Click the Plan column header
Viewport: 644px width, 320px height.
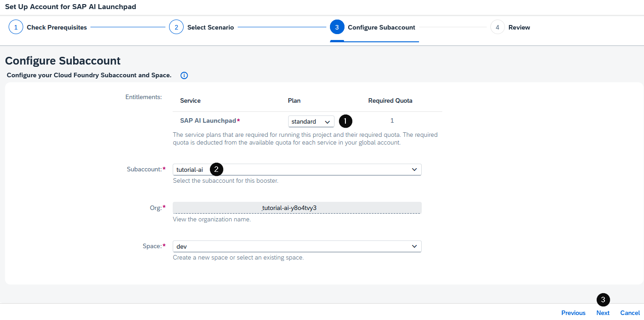(294, 100)
